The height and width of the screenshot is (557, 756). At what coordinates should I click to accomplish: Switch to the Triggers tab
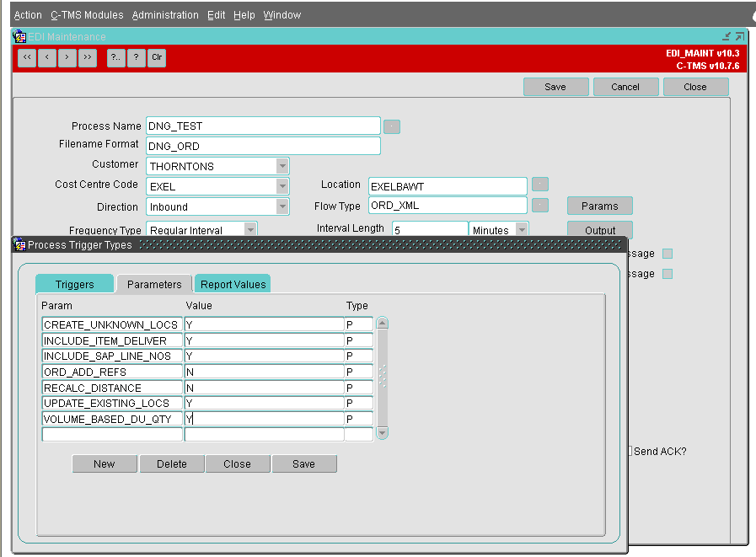(x=75, y=284)
